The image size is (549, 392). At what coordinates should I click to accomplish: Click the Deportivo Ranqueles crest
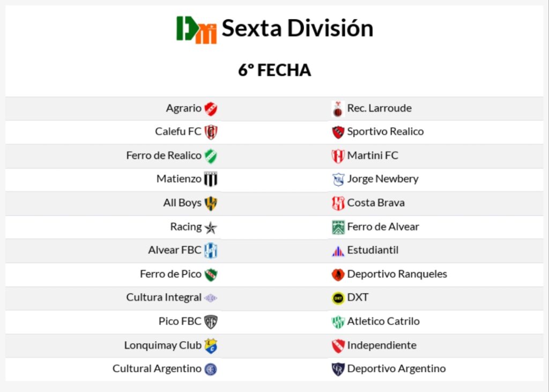pos(338,275)
